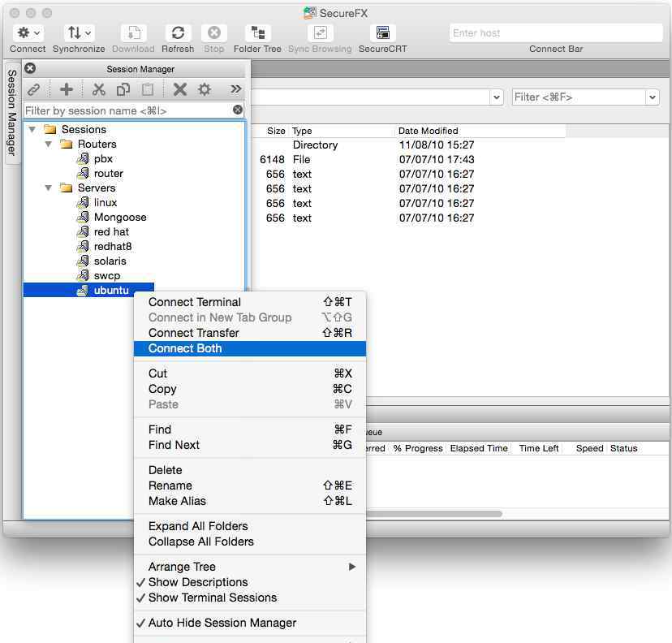The width and height of the screenshot is (672, 643).
Task: Close the Session Manager panel
Action: point(30,68)
